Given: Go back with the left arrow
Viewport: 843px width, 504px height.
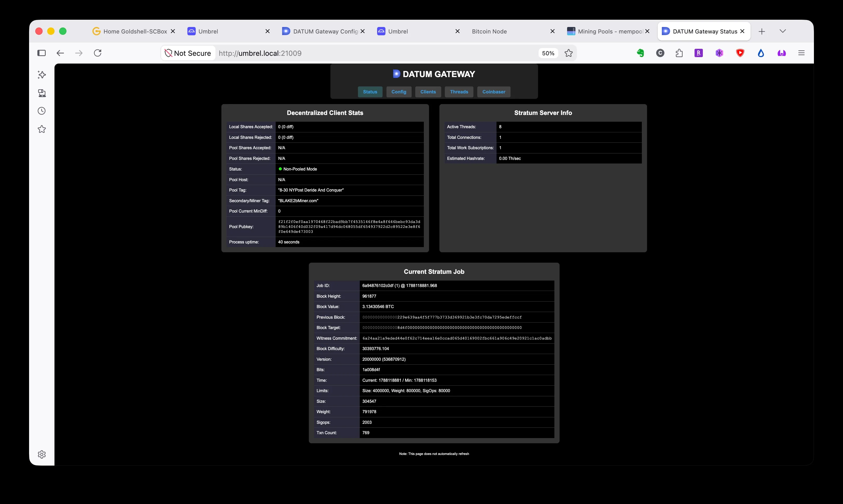Looking at the screenshot, I should pyautogui.click(x=60, y=53).
